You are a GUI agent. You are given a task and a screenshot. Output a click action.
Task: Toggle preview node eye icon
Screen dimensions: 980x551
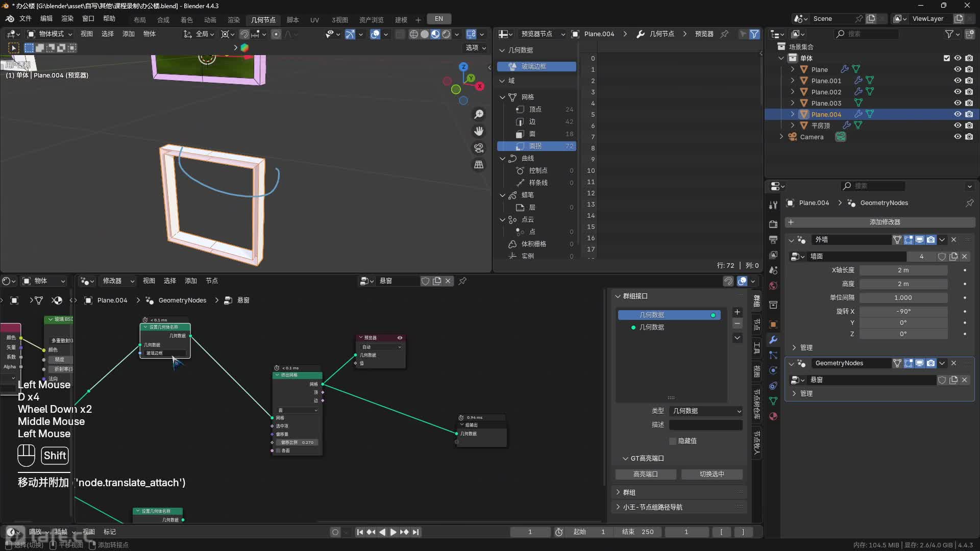[400, 338]
